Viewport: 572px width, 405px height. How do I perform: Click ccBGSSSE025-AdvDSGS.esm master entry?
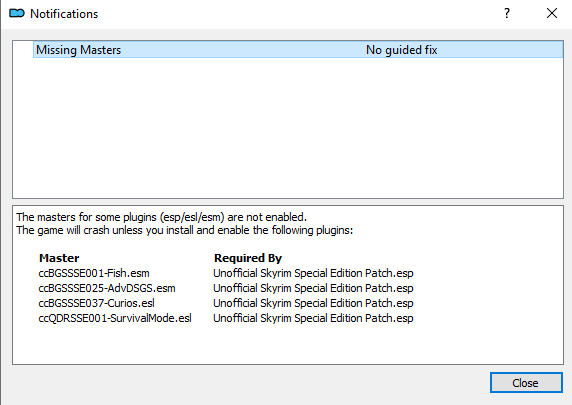click(107, 288)
